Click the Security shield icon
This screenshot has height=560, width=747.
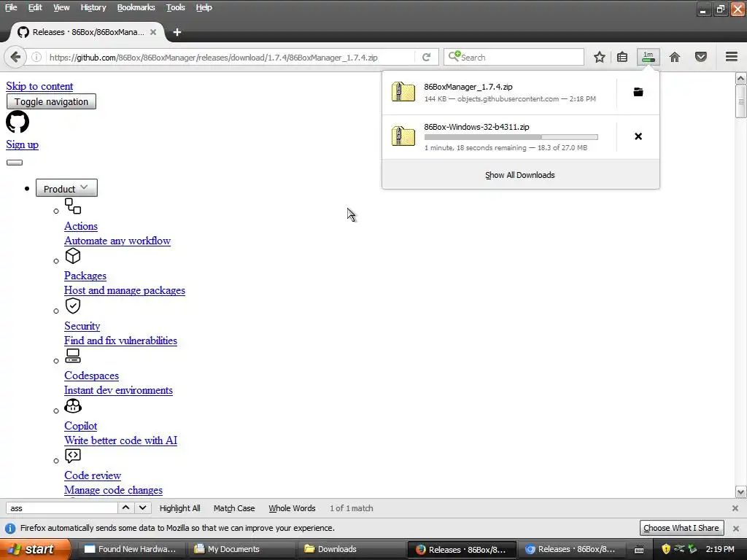coord(73,306)
